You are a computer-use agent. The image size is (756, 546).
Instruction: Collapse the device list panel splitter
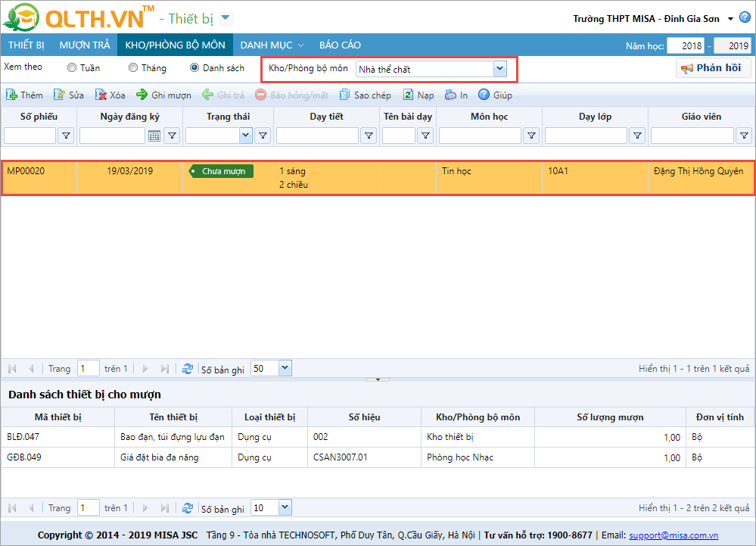click(x=378, y=379)
